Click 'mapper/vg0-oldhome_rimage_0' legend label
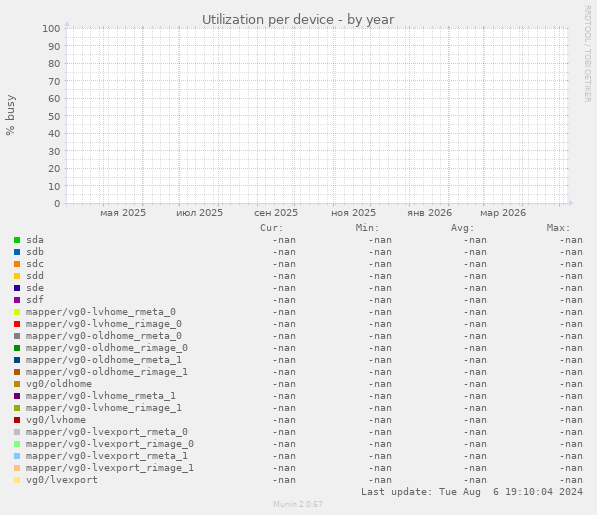The width and height of the screenshot is (597, 515). pyautogui.click(x=107, y=348)
